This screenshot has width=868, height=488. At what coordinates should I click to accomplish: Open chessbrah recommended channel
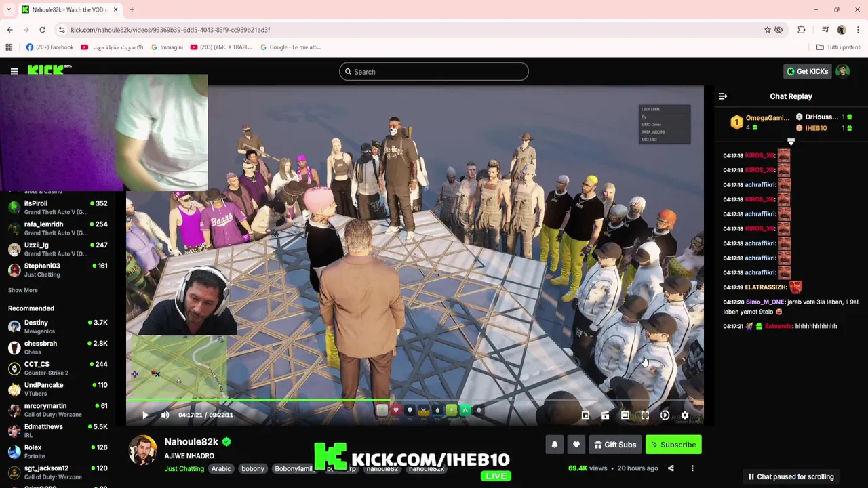click(x=58, y=348)
